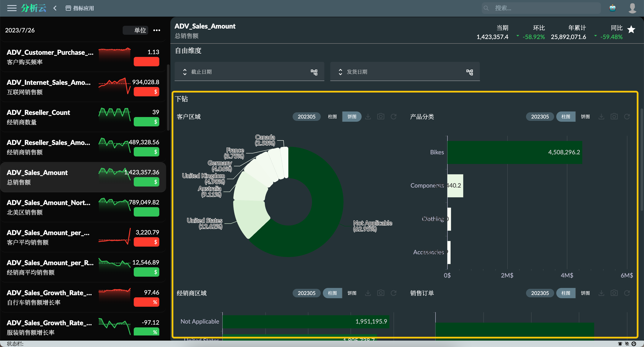This screenshot has height=347, width=644.
Task: Open the robot assistant icon
Action: pyautogui.click(x=612, y=8)
